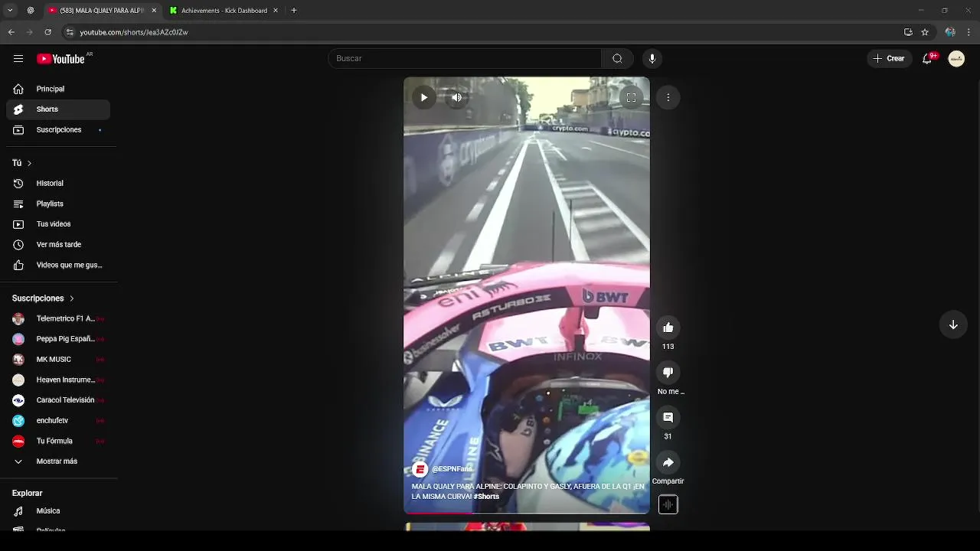980x551 pixels.
Task: Open Playlists
Action: [58, 204]
